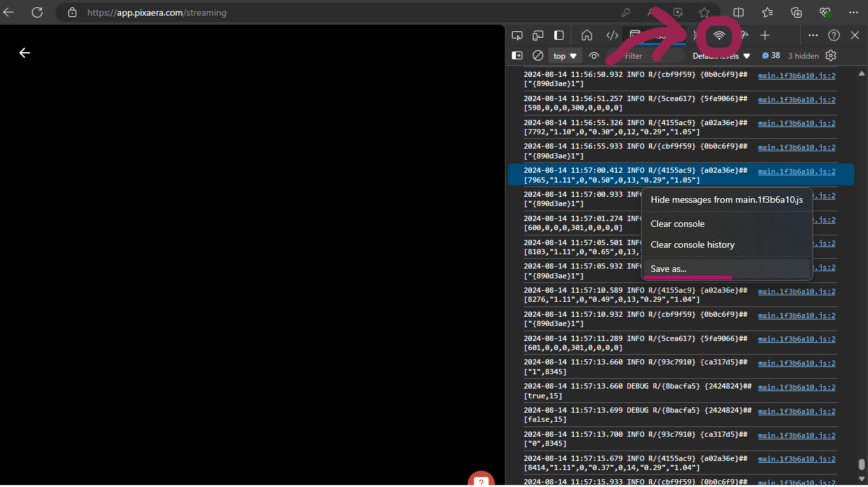Open console settings gear icon
This screenshot has width=868, height=487.
click(x=831, y=56)
